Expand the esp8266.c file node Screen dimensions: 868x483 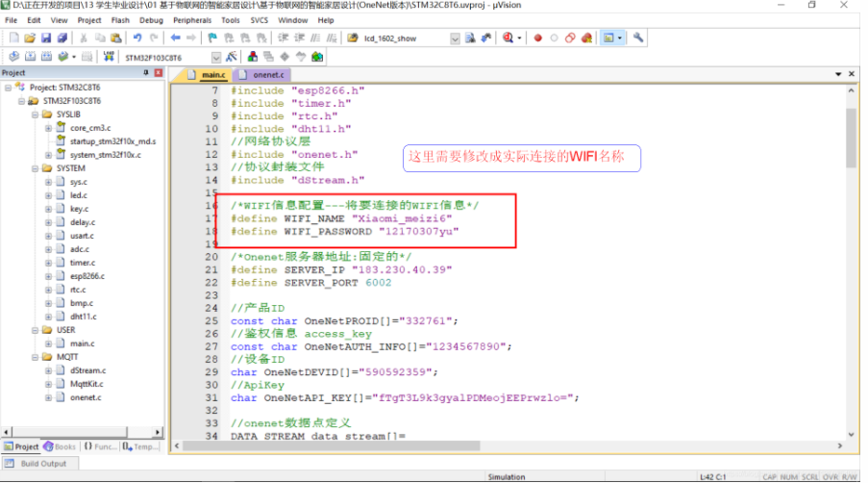48,276
